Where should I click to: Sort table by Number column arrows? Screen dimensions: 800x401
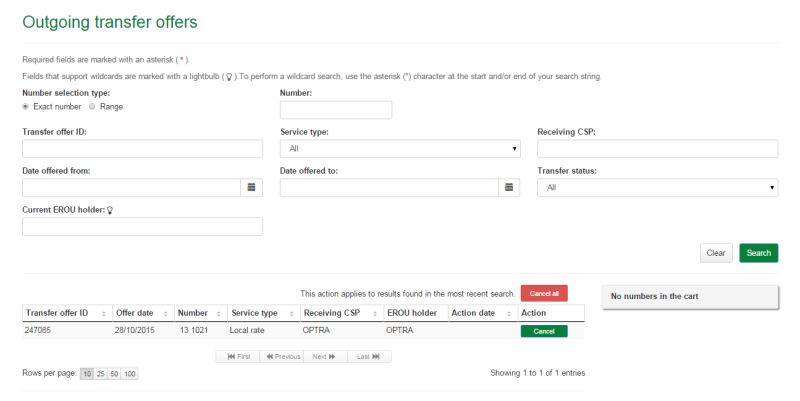tap(218, 313)
